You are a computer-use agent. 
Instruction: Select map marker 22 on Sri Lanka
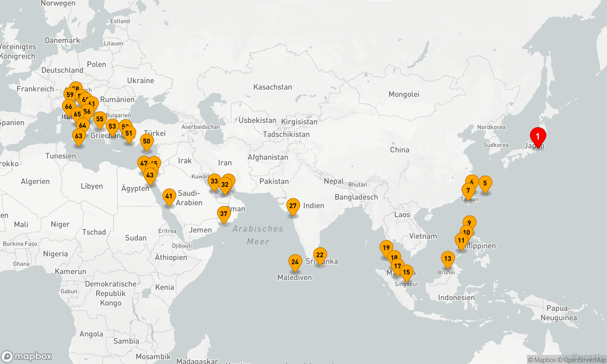[320, 255]
